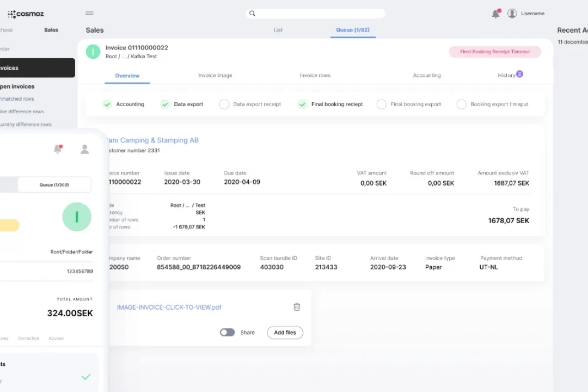Uncheck the Accounting step checkmark
The height and width of the screenshot is (392, 588).
[x=107, y=105]
